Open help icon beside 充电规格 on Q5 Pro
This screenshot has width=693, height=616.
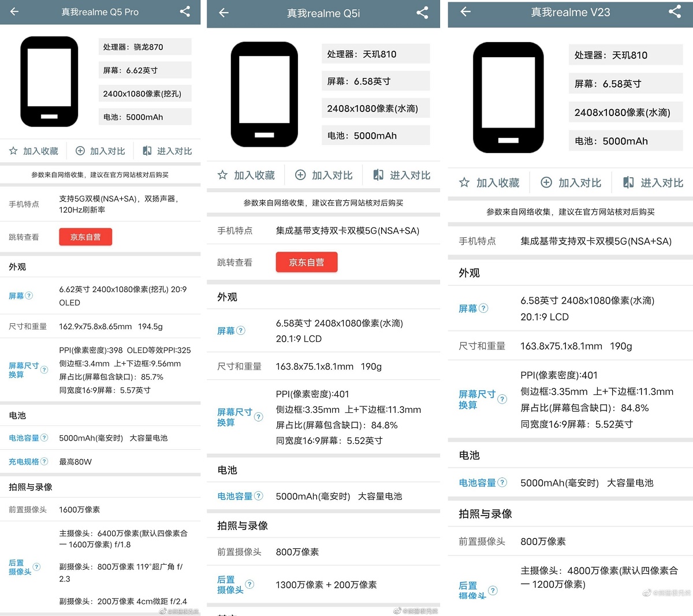point(44,462)
